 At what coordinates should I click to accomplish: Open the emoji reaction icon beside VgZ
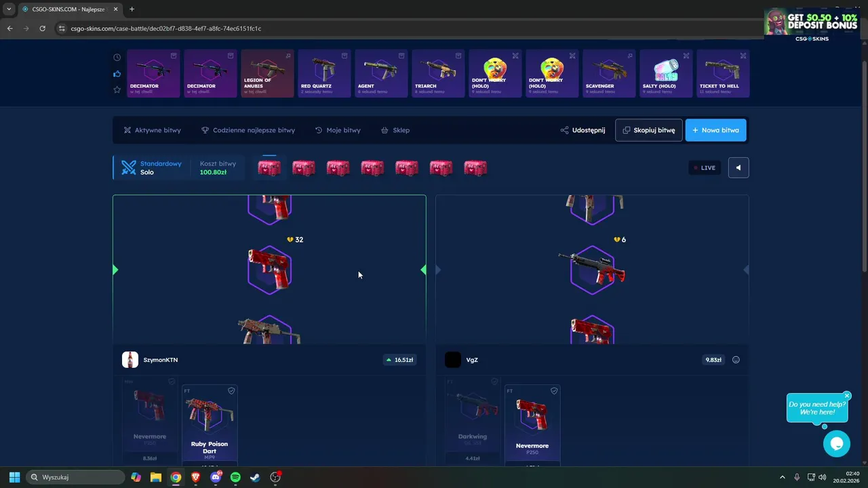pos(736,360)
